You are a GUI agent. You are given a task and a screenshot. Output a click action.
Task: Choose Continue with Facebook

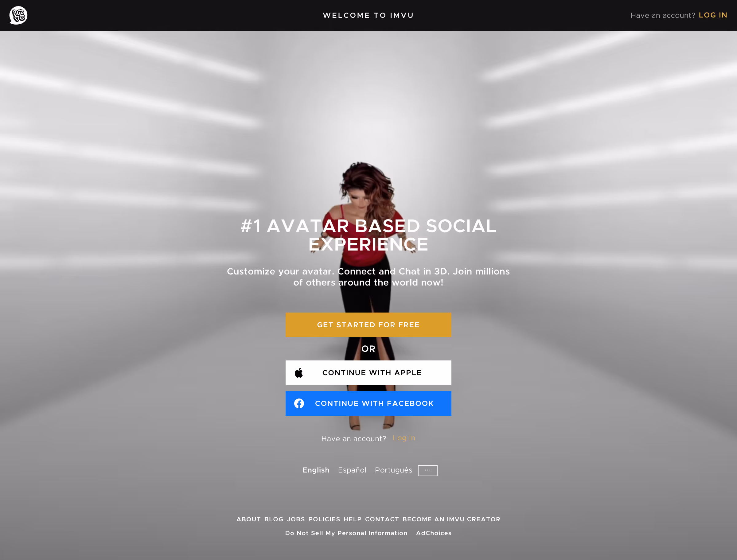click(368, 403)
